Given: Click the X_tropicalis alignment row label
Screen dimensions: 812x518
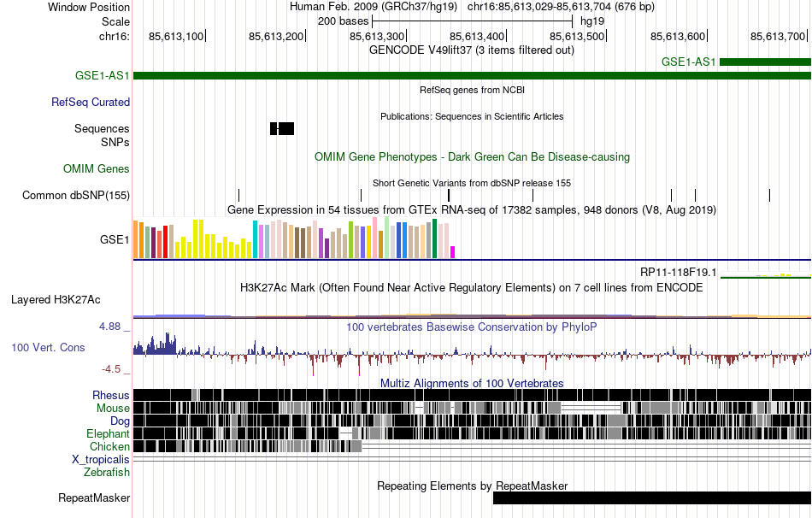Looking at the screenshot, I should 101,460.
